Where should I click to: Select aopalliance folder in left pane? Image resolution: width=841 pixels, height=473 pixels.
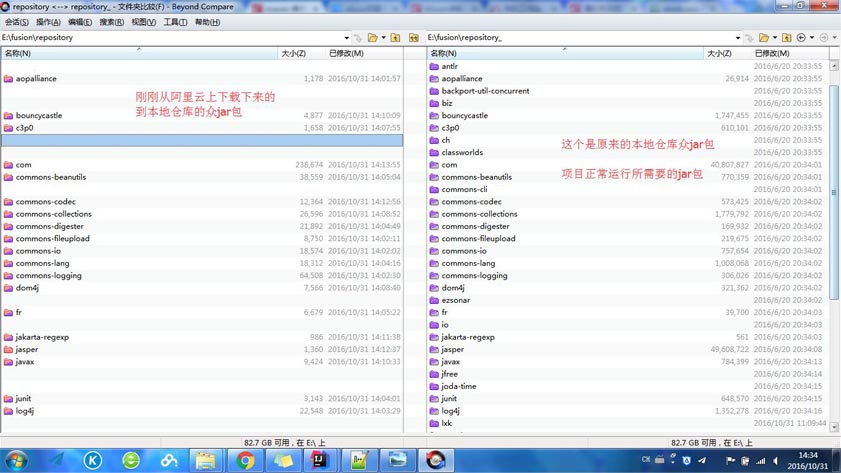pyautogui.click(x=36, y=78)
